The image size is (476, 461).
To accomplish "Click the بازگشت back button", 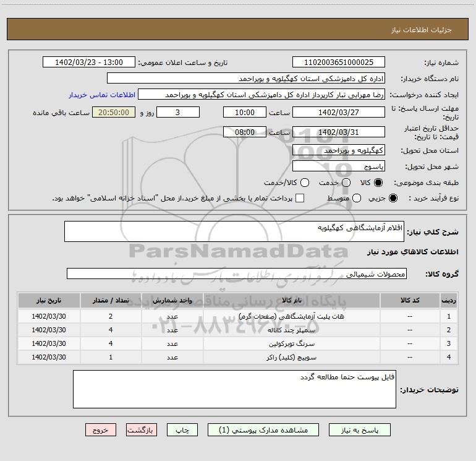I will point(142,430).
